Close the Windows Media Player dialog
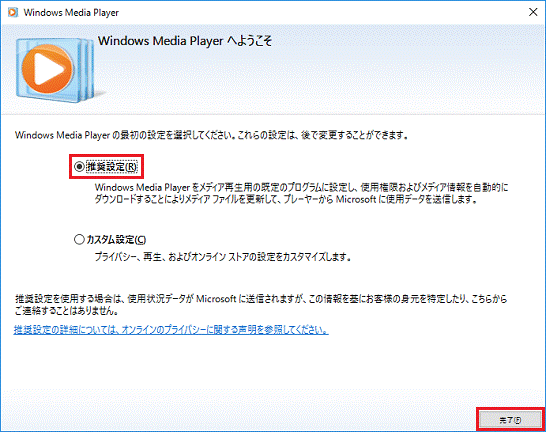The width and height of the screenshot is (546, 432). click(533, 12)
